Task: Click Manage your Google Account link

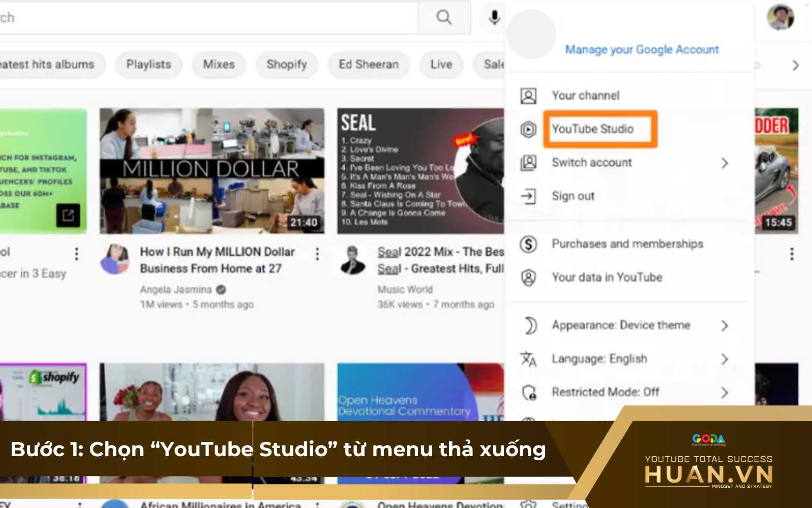Action: coord(642,49)
